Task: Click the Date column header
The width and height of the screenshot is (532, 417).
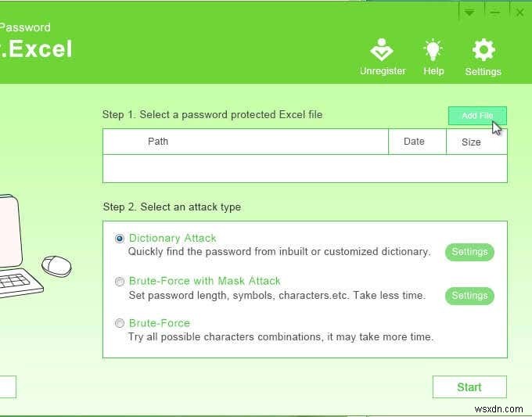Action: [417, 142]
